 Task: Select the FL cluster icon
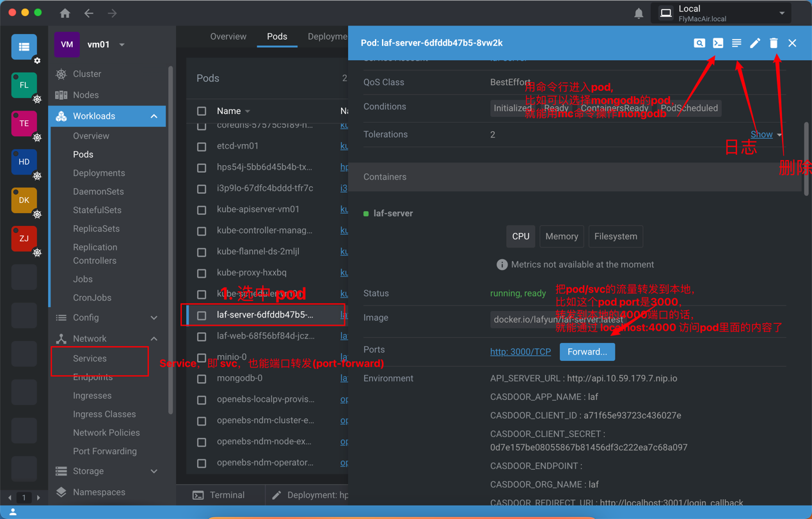pyautogui.click(x=24, y=85)
